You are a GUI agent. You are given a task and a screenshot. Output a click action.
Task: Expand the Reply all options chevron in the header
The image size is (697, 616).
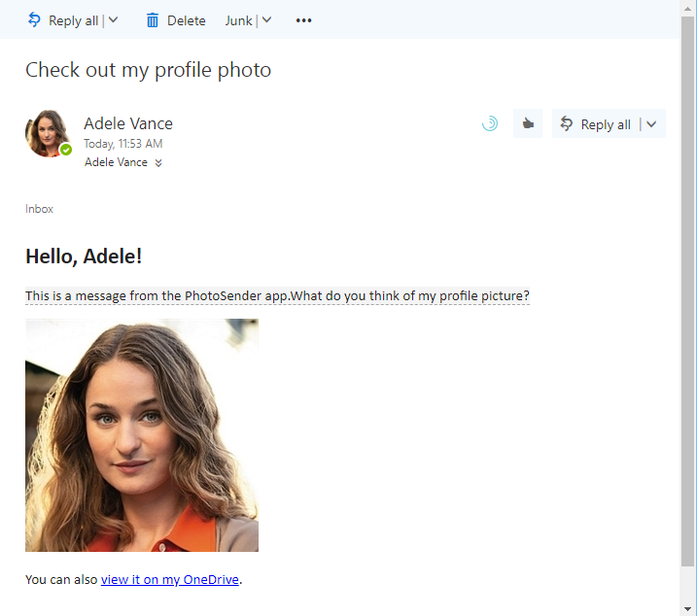651,124
